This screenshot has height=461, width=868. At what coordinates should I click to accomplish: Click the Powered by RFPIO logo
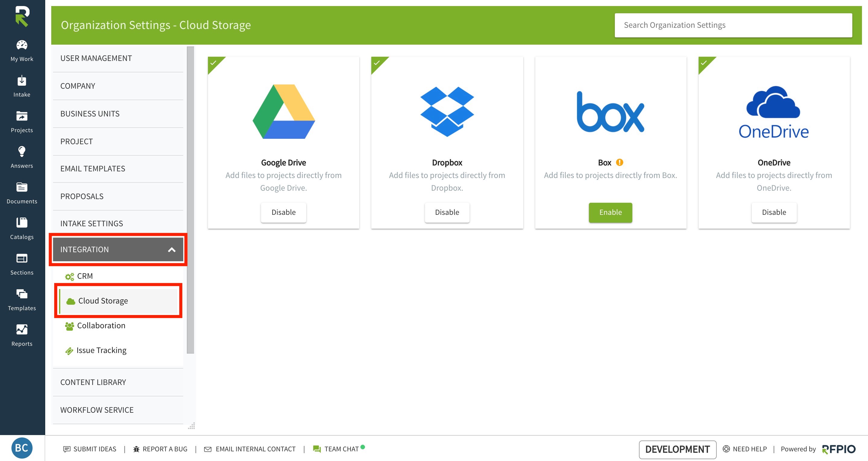(x=839, y=449)
